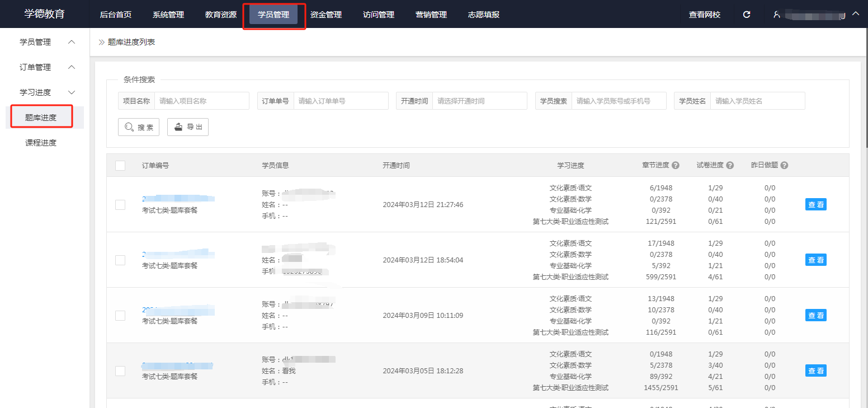This screenshot has width=868, height=408.
Task: Expand 学员管理 sidebar section
Action: pos(71,42)
